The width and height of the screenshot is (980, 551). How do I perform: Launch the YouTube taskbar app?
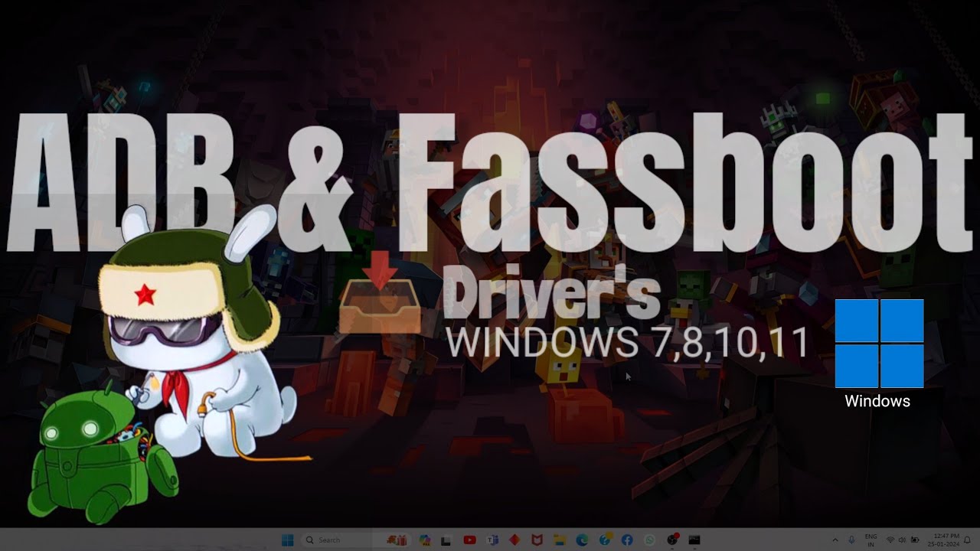click(469, 540)
